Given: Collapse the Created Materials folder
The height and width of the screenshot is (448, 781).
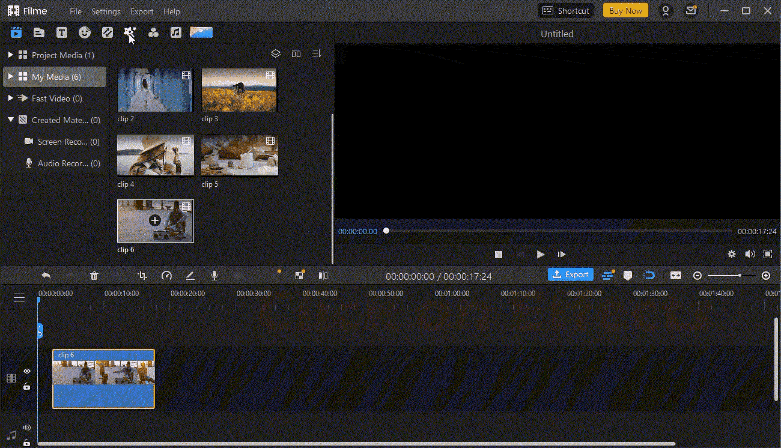Looking at the screenshot, I should coord(10,120).
